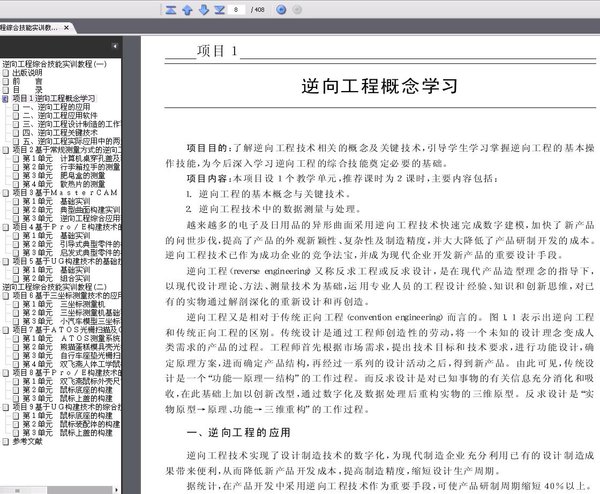Open bookmark 第1单元 三坐标测量机
Screen dimensions: 600x494
pos(64,304)
